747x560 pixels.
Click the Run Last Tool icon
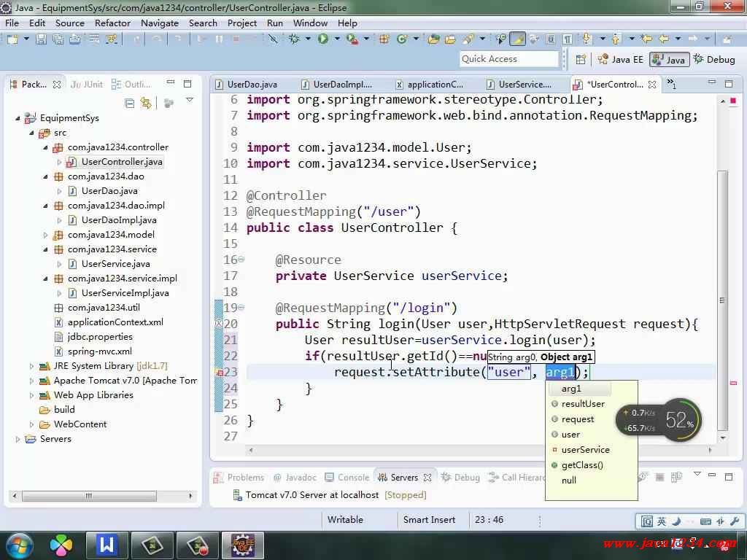[352, 39]
